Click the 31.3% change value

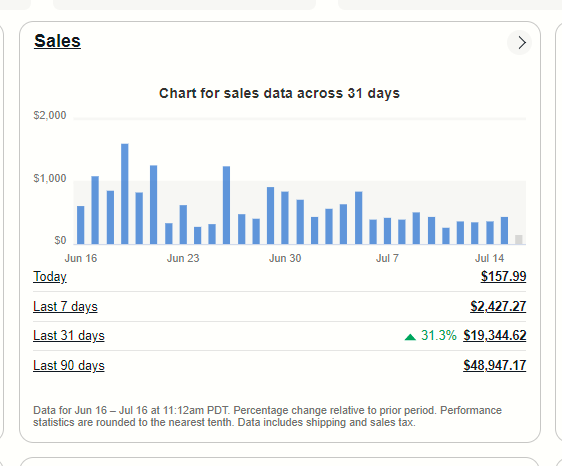(439, 336)
